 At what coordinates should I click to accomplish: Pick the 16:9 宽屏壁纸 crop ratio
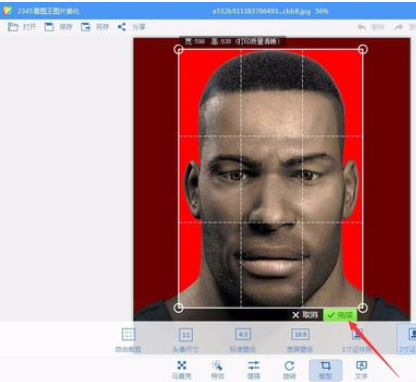[x=300, y=340]
